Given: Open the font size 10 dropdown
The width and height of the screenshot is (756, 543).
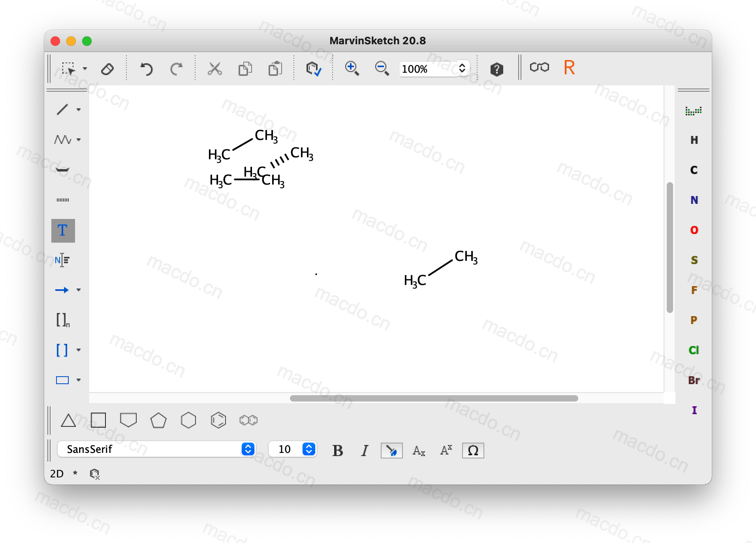Looking at the screenshot, I should 292,449.
